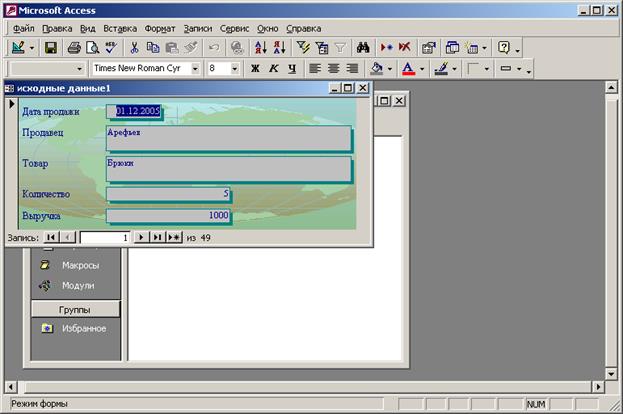Click the Apply Filter funnel icon
Screen dimensions: 623x414
click(x=340, y=48)
